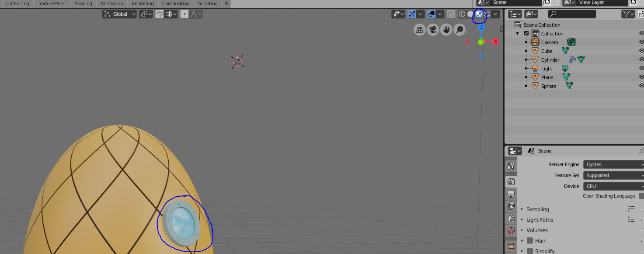
Task: Expand the Sampling panel
Action: [x=522, y=209]
